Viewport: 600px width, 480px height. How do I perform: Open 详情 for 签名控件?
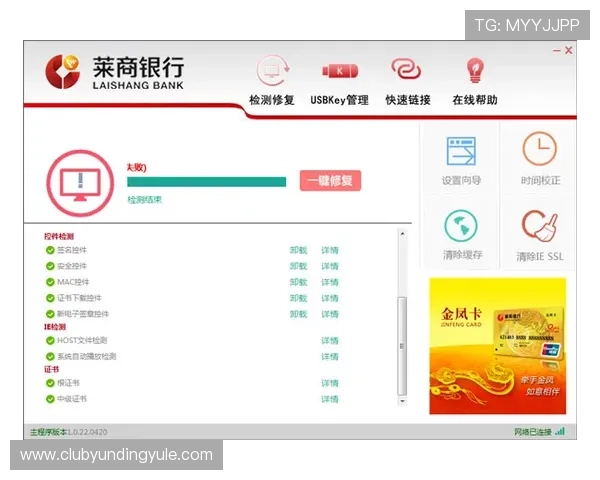click(330, 250)
